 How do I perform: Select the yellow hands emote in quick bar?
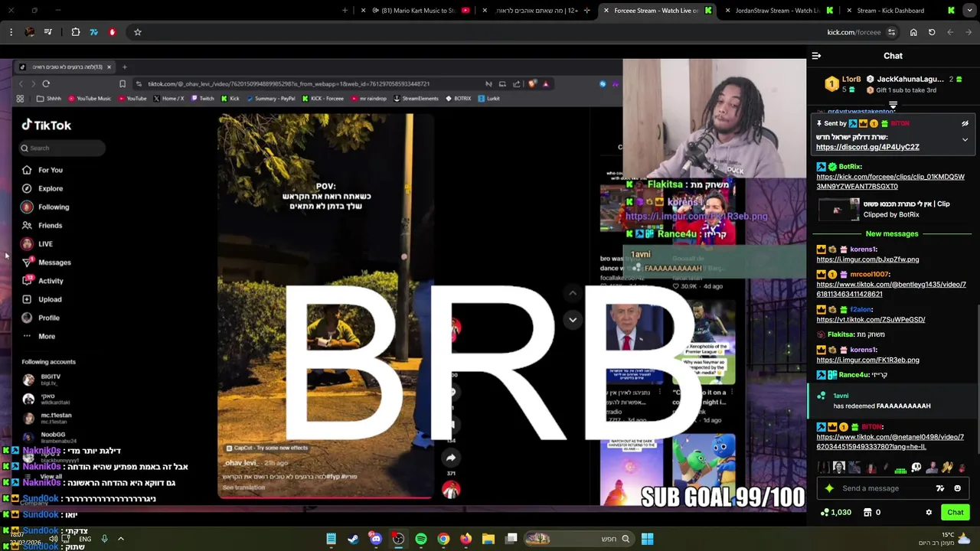pos(948,468)
